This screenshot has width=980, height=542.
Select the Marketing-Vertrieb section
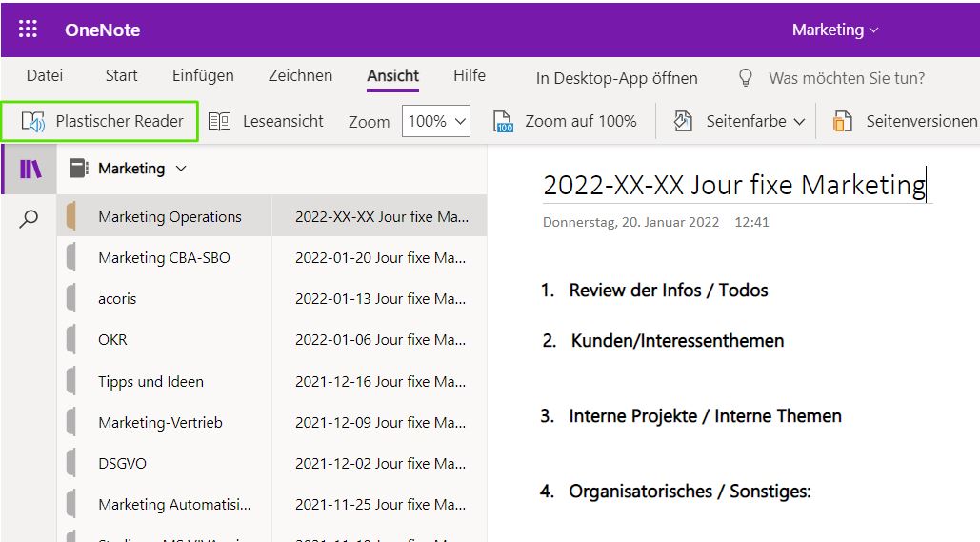point(160,423)
